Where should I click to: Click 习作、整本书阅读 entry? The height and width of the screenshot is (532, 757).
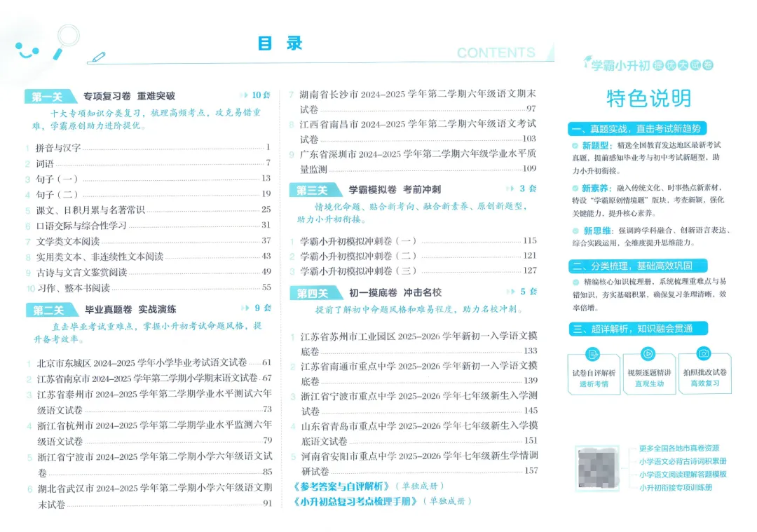click(x=148, y=287)
